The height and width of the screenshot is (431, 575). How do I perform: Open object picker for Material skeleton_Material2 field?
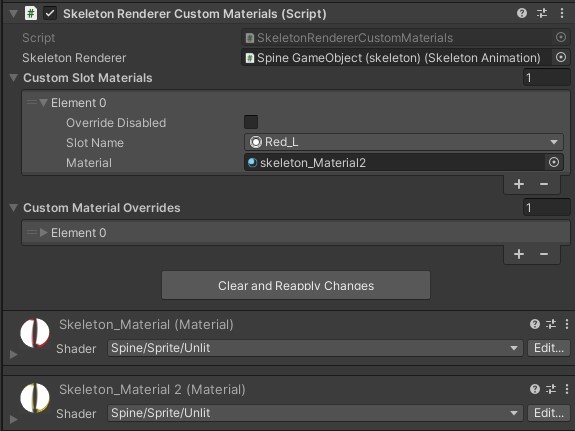click(554, 162)
